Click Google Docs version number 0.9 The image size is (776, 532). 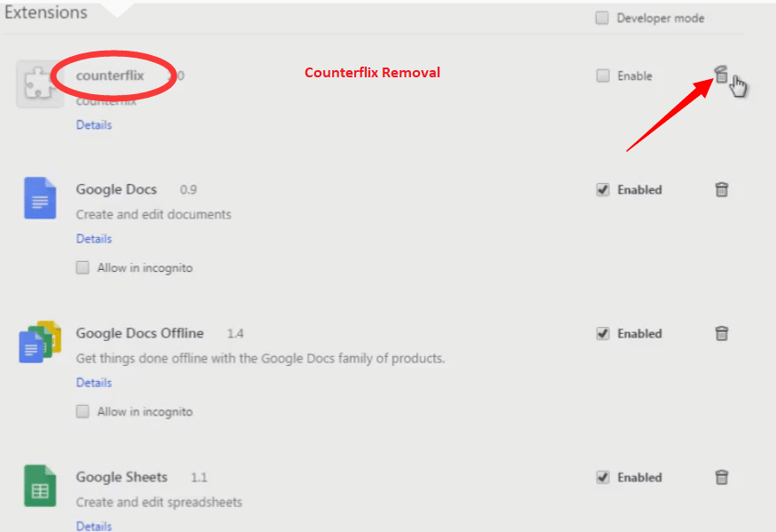click(x=188, y=189)
